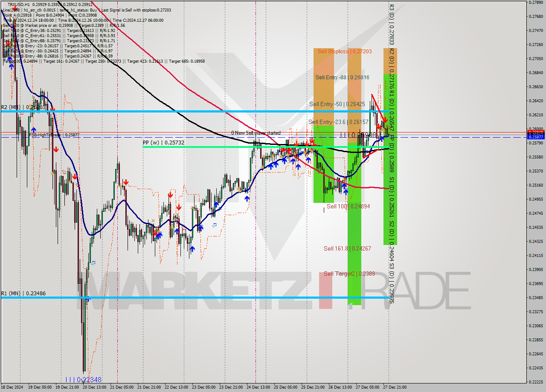Click the 'PP (w) | 0.25732' pivot label
Image resolution: width=546 pixels, height=392 pixels.
point(164,142)
